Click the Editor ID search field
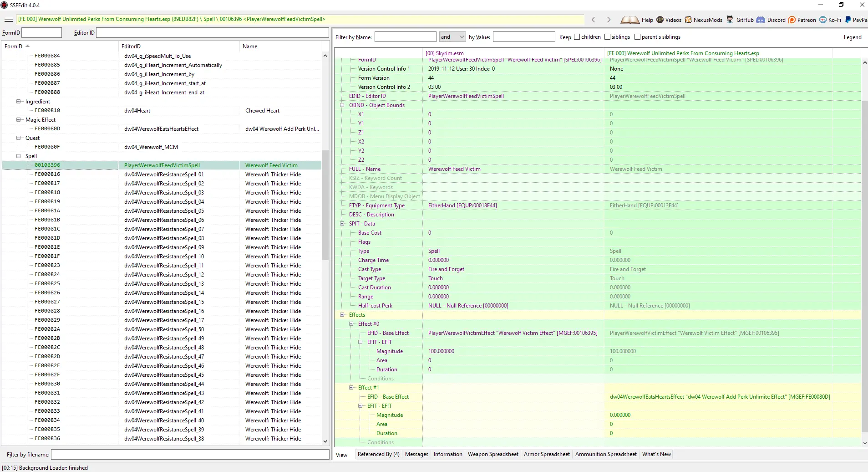Screen dimensions: 868x472 213,33
